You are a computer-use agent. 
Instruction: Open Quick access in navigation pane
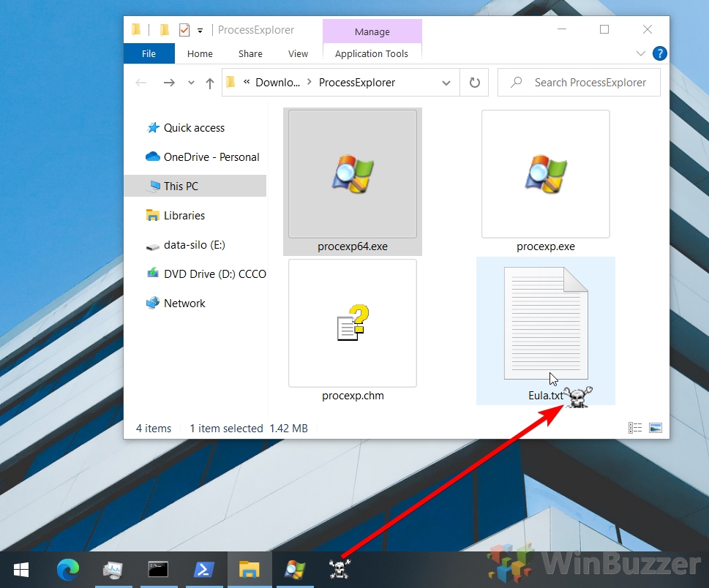[194, 128]
